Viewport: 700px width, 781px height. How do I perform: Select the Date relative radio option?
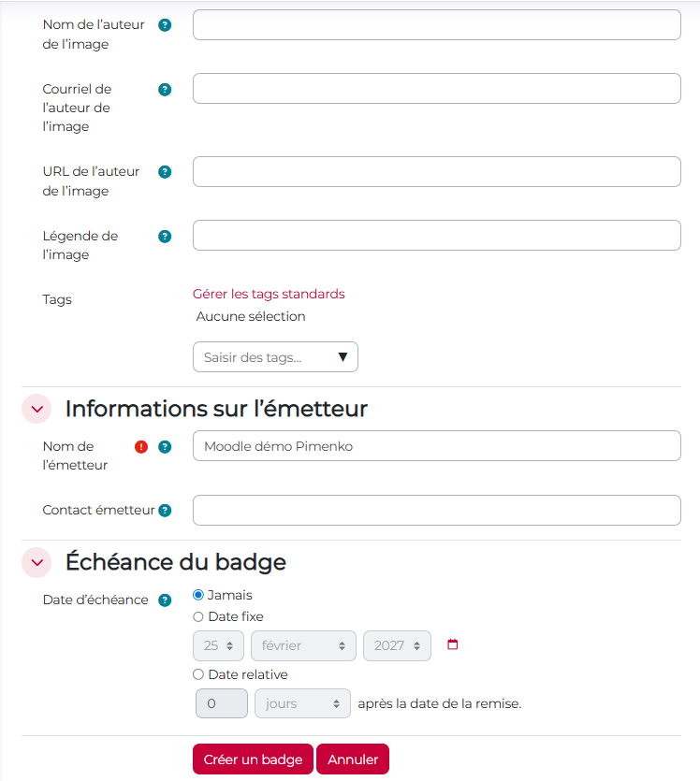198,674
